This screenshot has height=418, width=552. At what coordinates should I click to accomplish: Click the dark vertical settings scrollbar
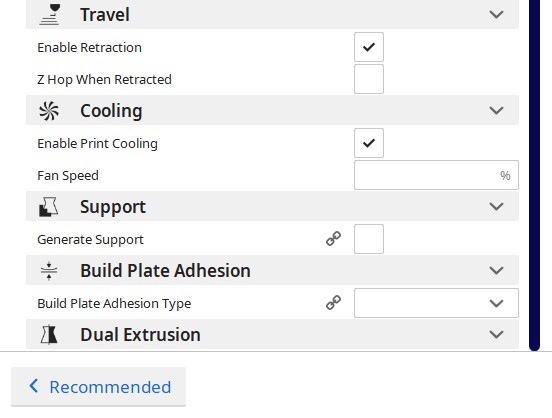point(534,175)
